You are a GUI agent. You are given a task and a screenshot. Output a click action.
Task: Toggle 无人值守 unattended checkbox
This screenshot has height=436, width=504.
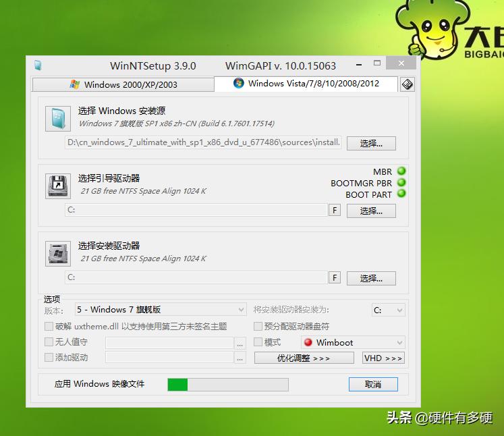tap(49, 342)
